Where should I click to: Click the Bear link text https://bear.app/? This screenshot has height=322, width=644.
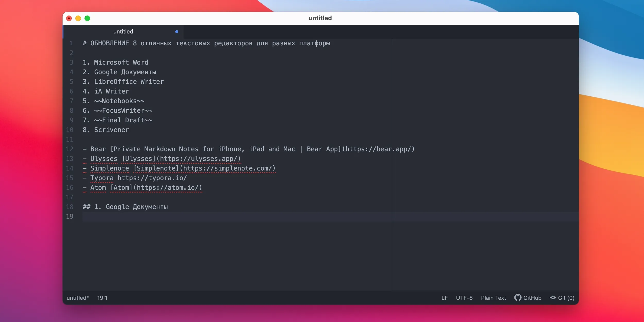tap(378, 149)
